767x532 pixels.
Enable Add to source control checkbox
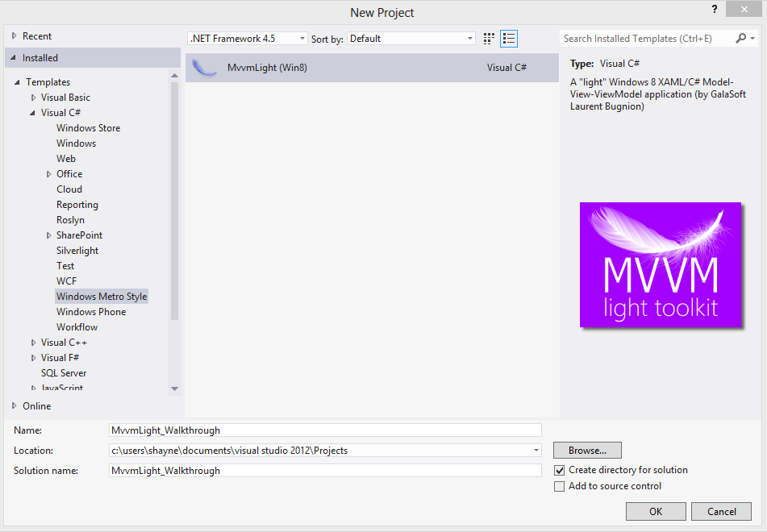[559, 487]
